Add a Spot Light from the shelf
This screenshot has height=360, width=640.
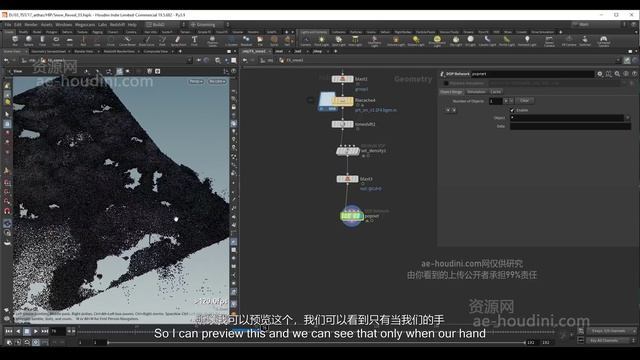338,41
